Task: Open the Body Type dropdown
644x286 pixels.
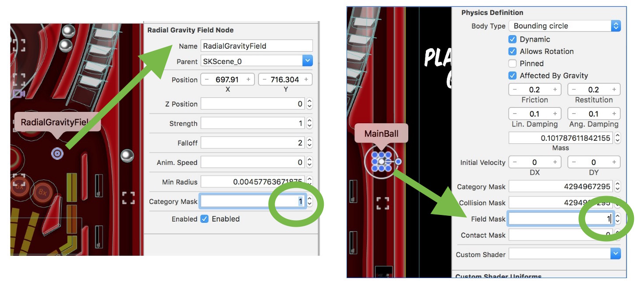Action: point(616,26)
